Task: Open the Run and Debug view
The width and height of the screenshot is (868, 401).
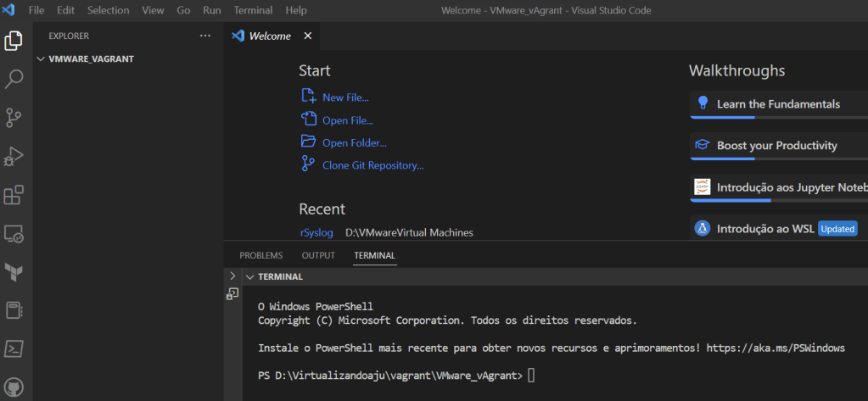Action: tap(14, 157)
